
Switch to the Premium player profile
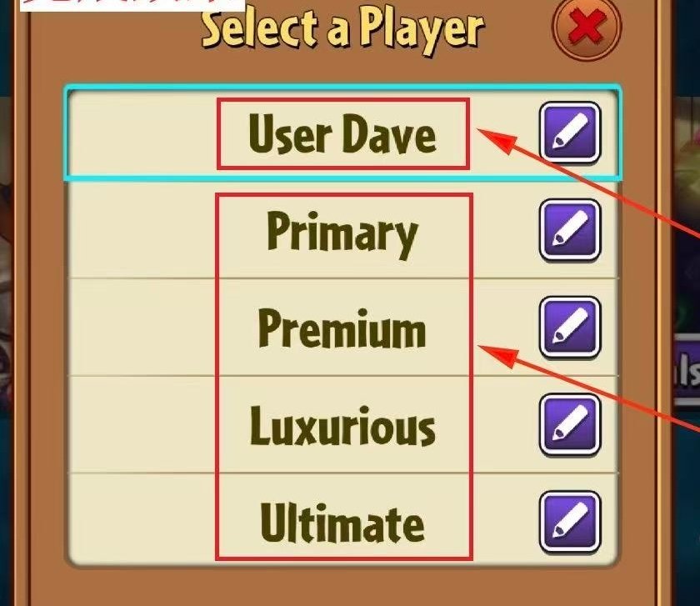[x=342, y=328]
